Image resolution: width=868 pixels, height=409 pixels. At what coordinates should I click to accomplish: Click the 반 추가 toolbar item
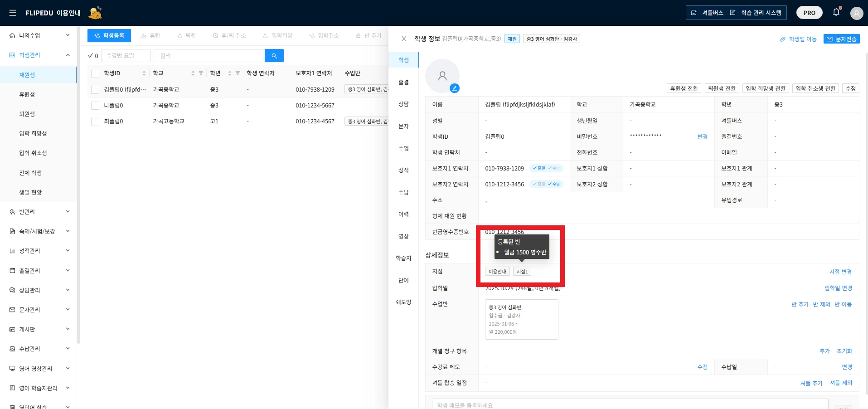click(x=369, y=35)
